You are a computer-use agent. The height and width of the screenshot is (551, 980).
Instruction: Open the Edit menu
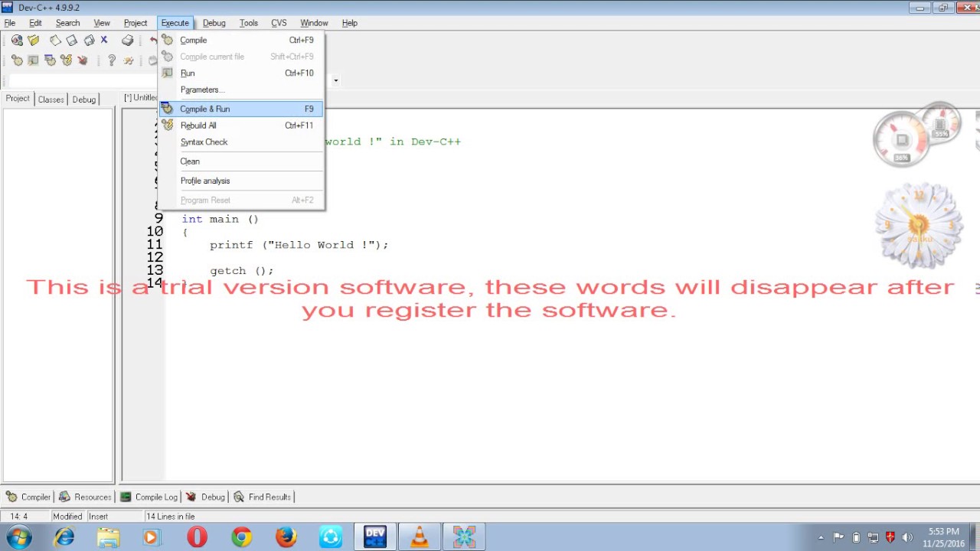click(x=35, y=23)
